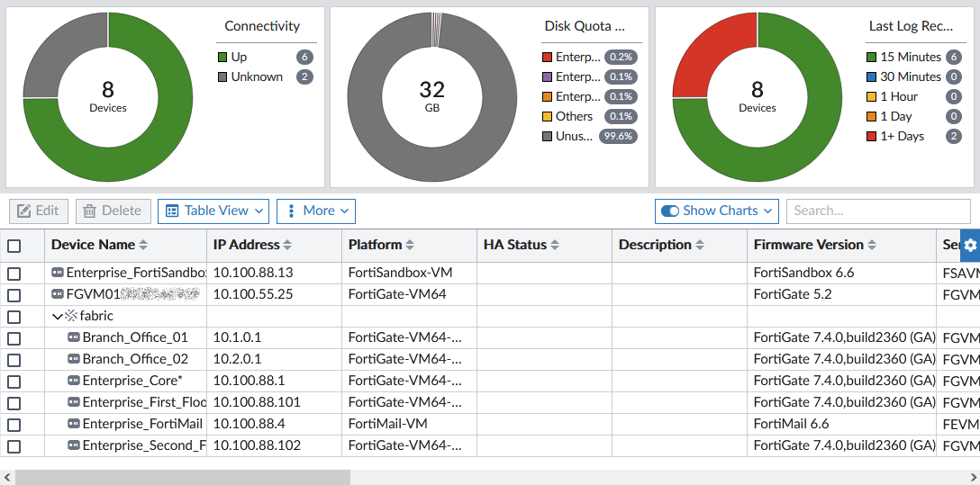Image resolution: width=980 pixels, height=485 pixels.
Task: Open the Table View dropdown
Action: click(x=213, y=211)
